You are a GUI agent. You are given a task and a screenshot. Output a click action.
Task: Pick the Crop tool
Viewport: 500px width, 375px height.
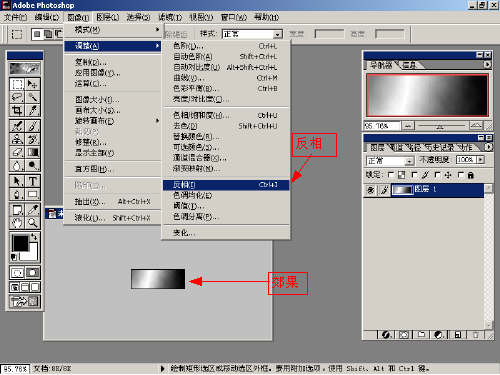tap(17, 110)
